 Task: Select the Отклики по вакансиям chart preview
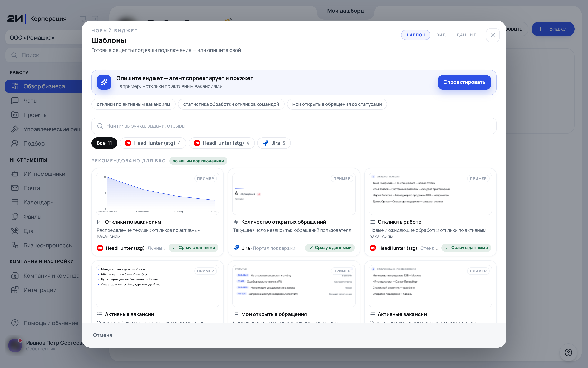(157, 194)
